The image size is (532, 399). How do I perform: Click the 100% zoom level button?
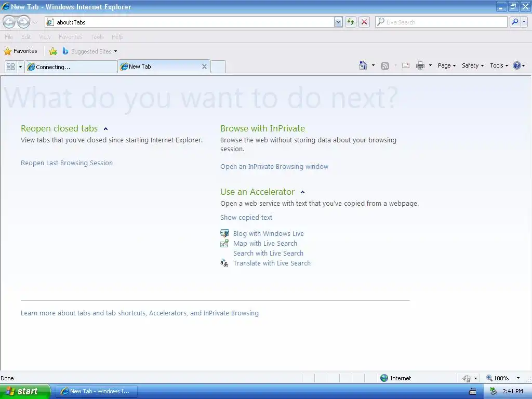(x=497, y=378)
